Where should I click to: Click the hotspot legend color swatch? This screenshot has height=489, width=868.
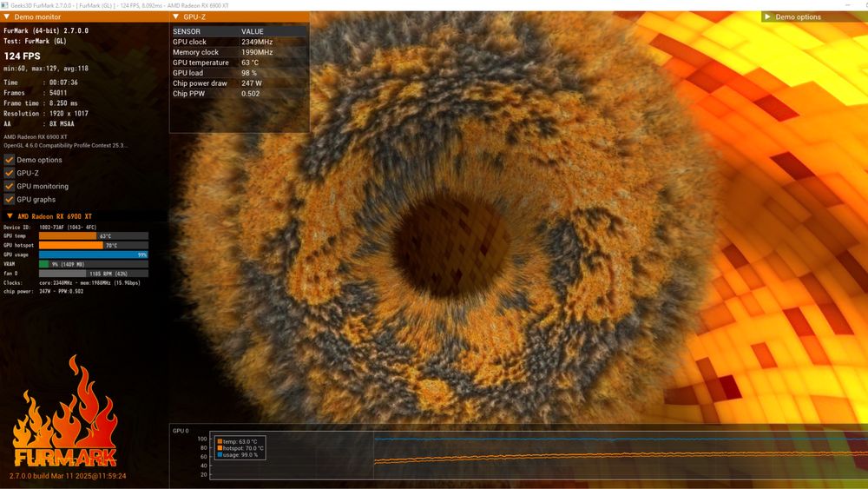click(x=220, y=448)
